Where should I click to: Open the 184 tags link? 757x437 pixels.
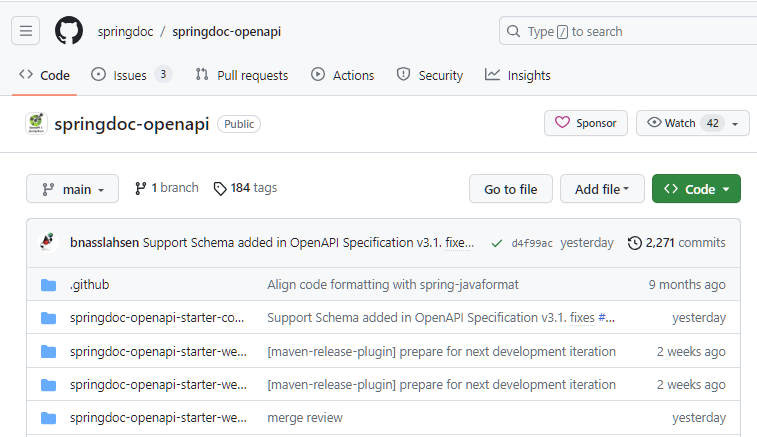245,188
